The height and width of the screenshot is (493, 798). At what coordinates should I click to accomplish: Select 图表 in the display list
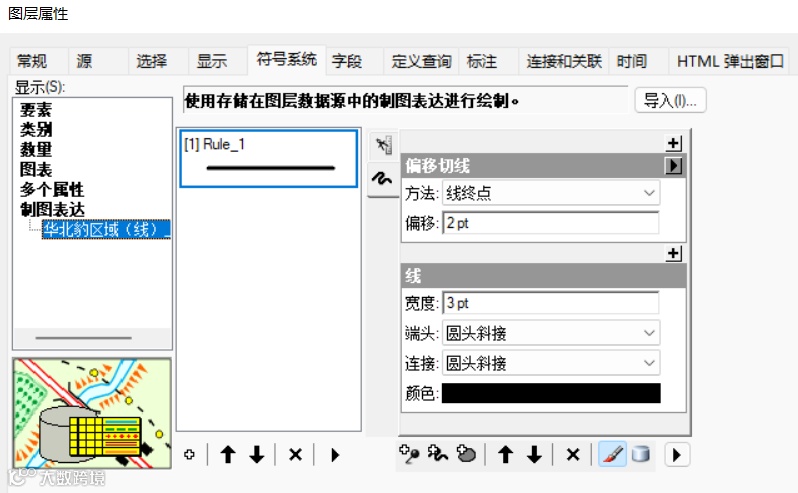(x=36, y=169)
